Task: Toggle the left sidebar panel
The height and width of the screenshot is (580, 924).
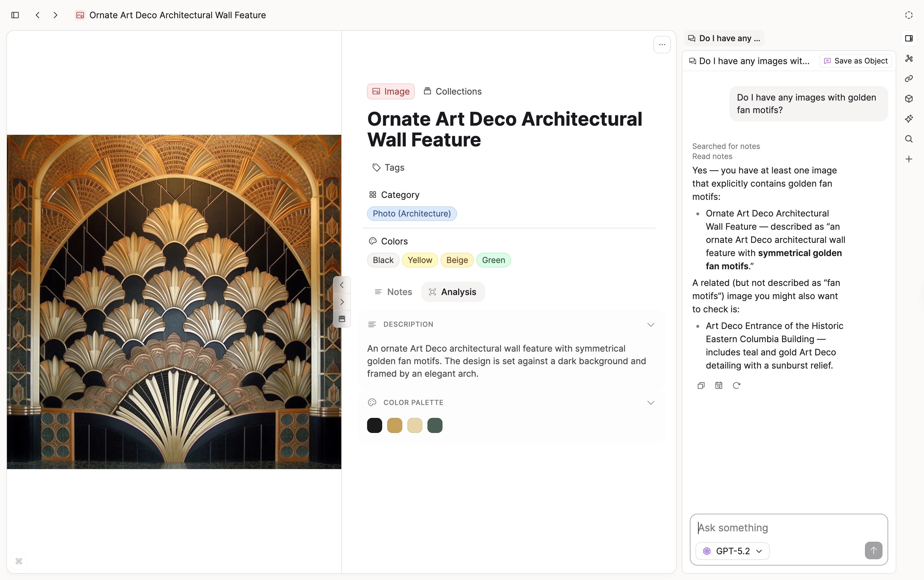Action: (15, 15)
